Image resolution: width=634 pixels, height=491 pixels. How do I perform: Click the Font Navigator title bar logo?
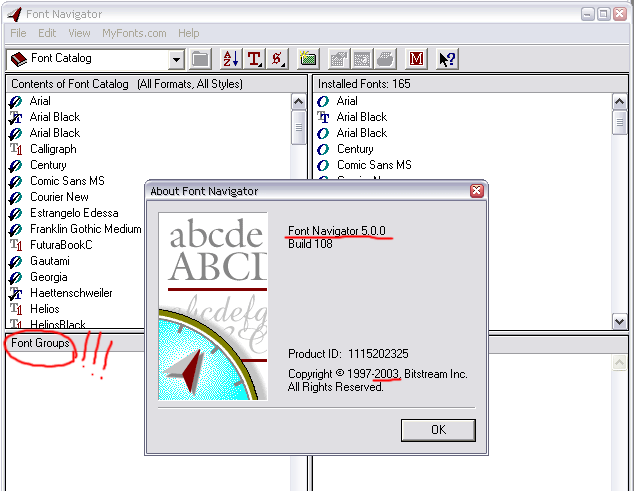[15, 14]
